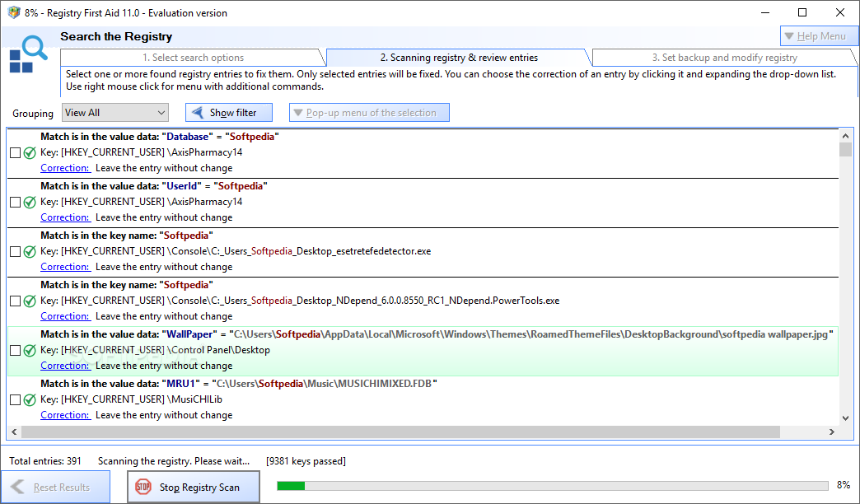The height and width of the screenshot is (504, 860).
Task: Open the Grouping View All dropdown
Action: click(x=115, y=113)
